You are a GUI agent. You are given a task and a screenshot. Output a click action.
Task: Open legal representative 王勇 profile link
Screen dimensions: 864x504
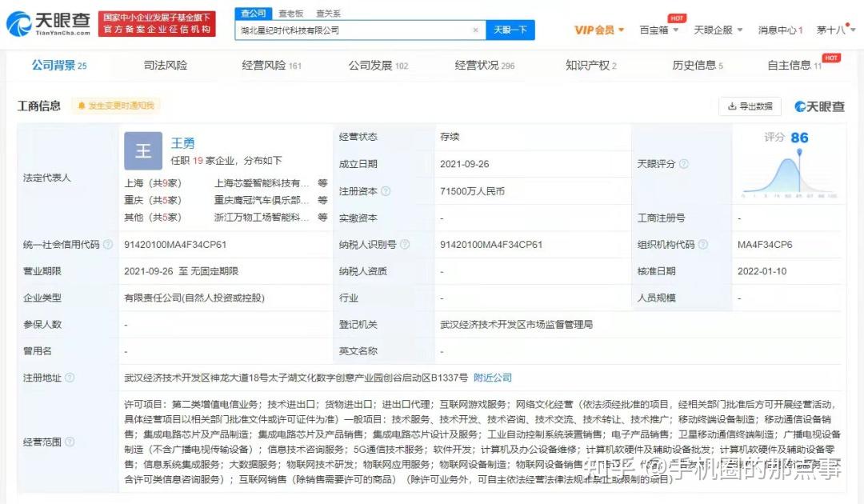182,143
